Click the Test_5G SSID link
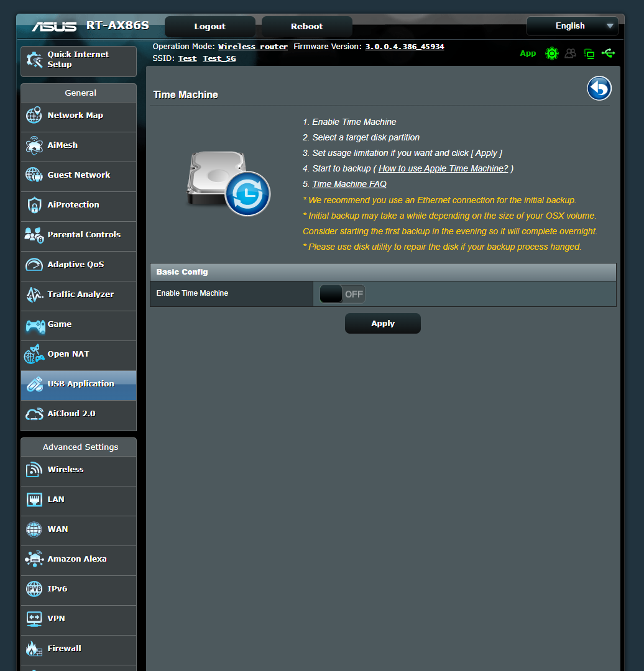This screenshot has width=644, height=671. [219, 58]
